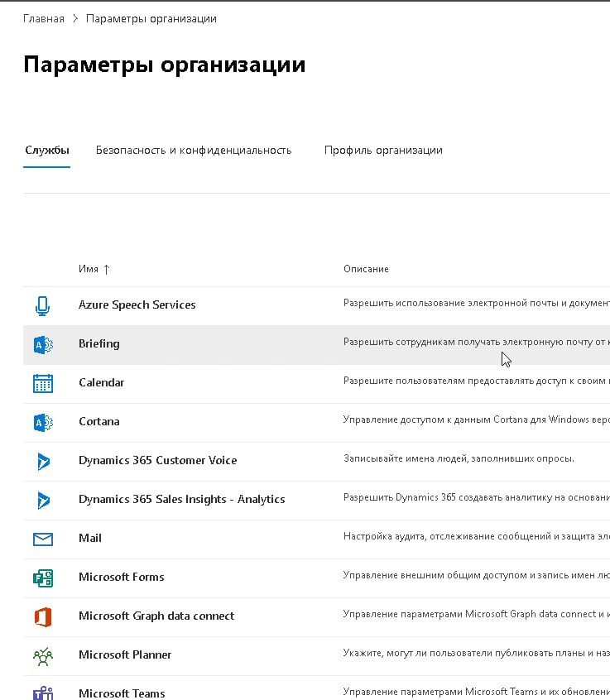Open Azure Speech Services settings
This screenshot has height=700, width=610.
(x=137, y=304)
